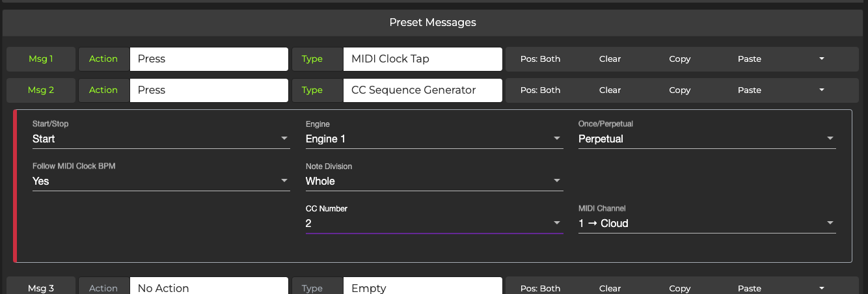Screen dimensions: 868x294
Task: Click the Msg 2 Type field
Action: [422, 90]
